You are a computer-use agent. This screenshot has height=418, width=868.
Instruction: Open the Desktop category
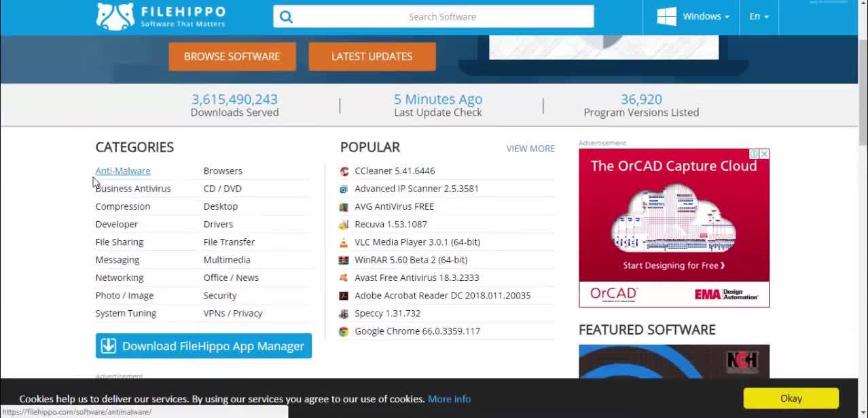click(221, 206)
